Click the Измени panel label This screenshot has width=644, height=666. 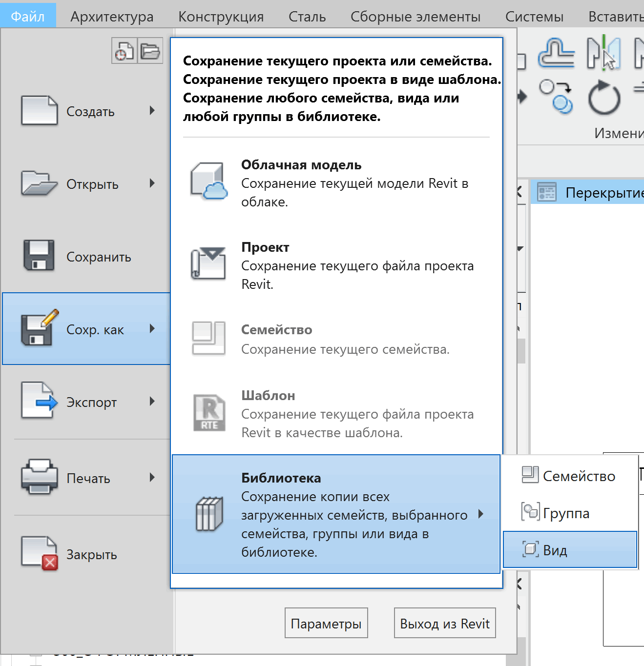coord(619,133)
